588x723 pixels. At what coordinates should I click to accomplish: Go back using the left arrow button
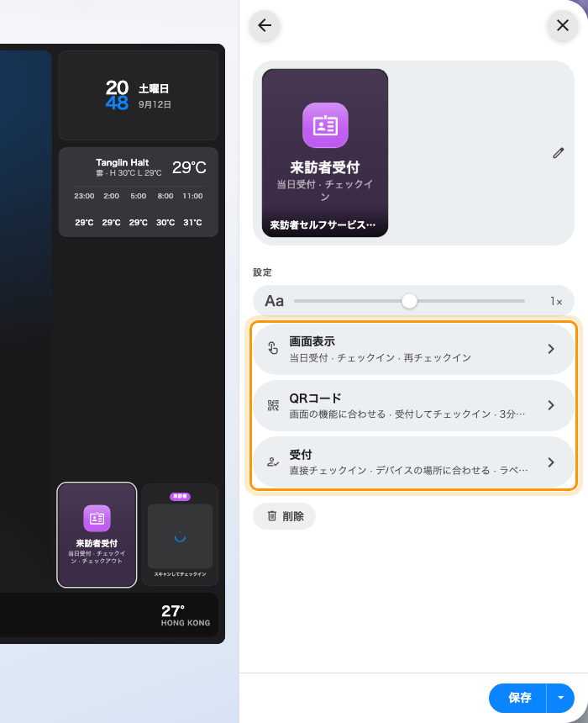[x=265, y=25]
